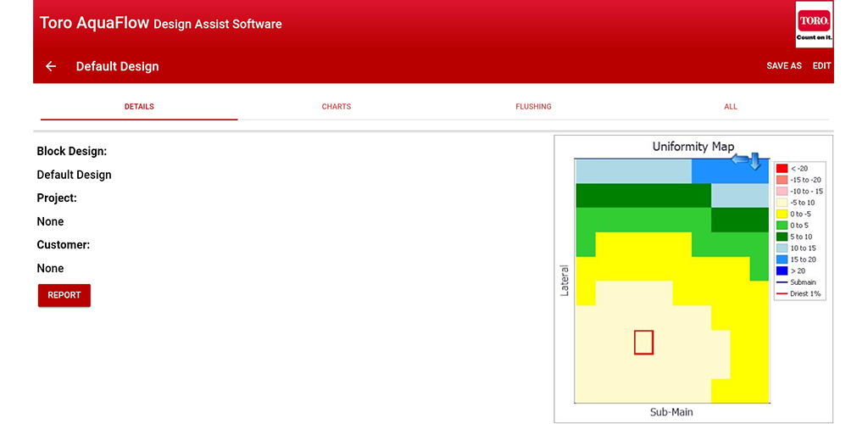
Task: Click the 'Block Design:' label
Action: pos(72,151)
